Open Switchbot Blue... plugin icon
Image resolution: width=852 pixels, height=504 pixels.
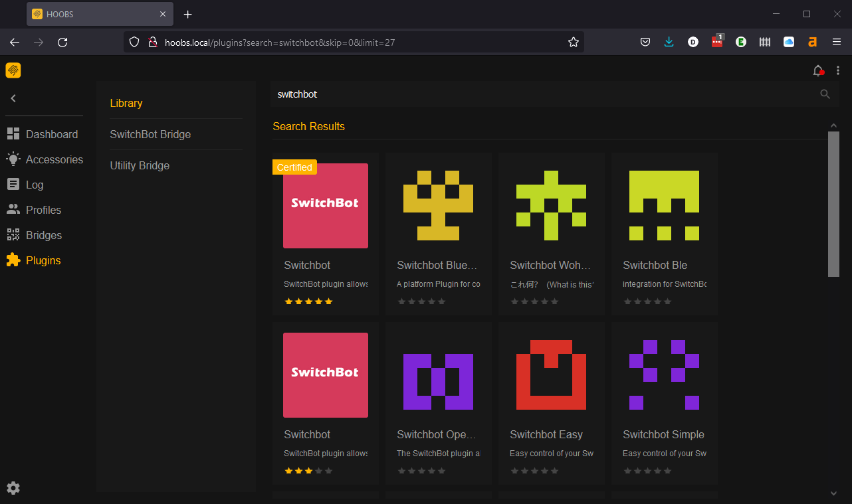click(439, 206)
